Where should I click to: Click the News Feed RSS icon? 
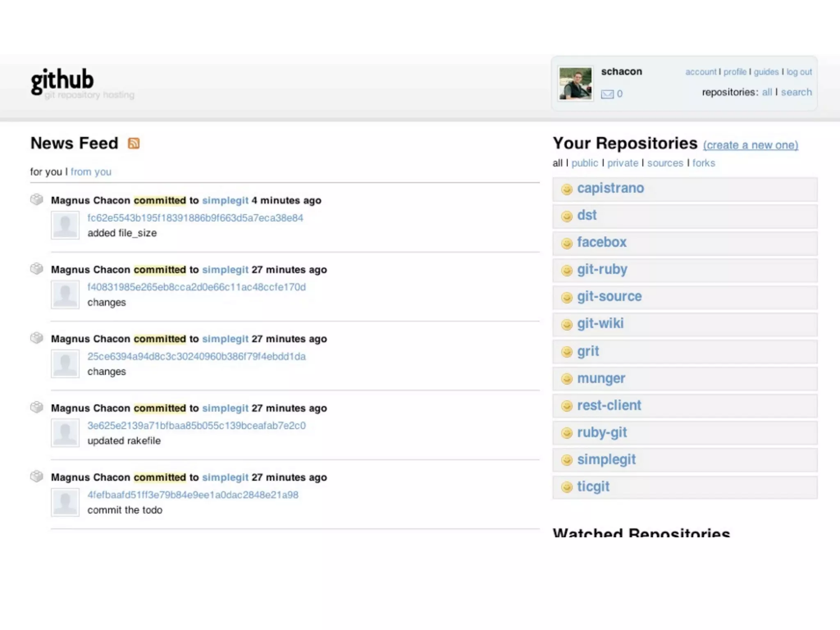point(134,143)
